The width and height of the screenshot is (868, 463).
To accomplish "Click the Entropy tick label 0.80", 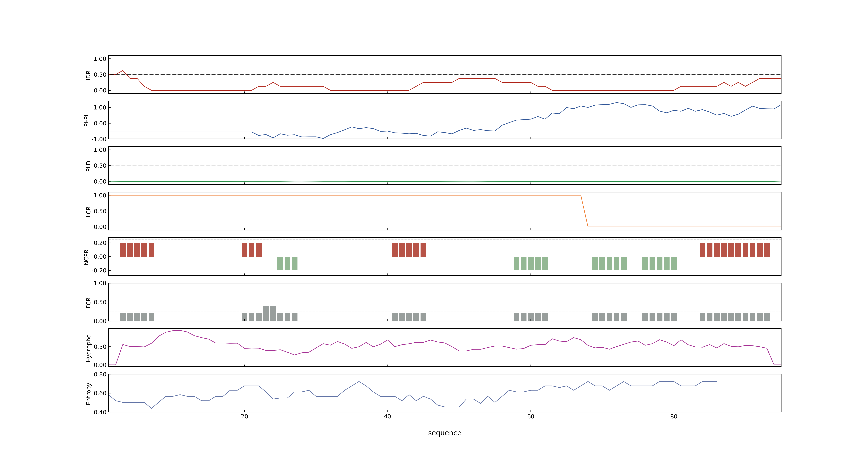I will [x=100, y=374].
